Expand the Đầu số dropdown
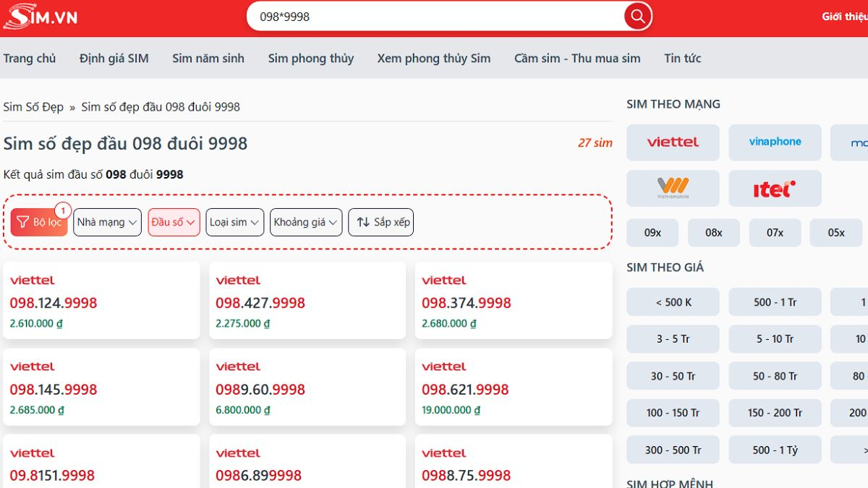The width and height of the screenshot is (868, 488). 174,222
